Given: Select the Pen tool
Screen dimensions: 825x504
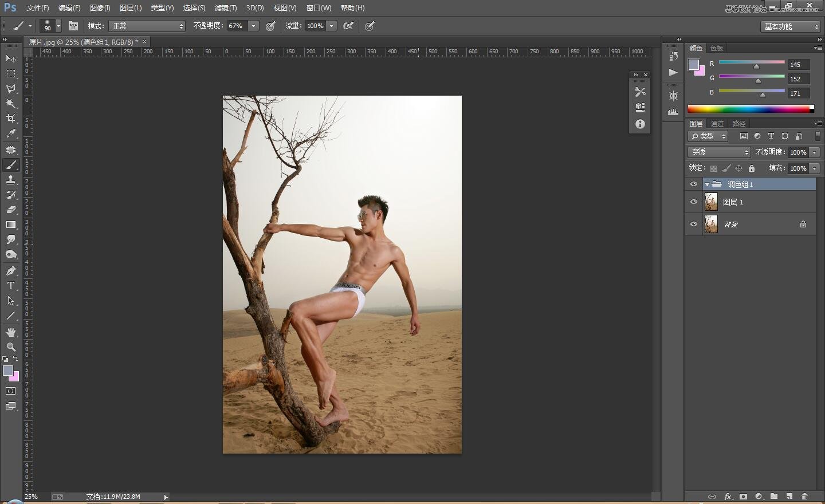Looking at the screenshot, I should pos(11,271).
